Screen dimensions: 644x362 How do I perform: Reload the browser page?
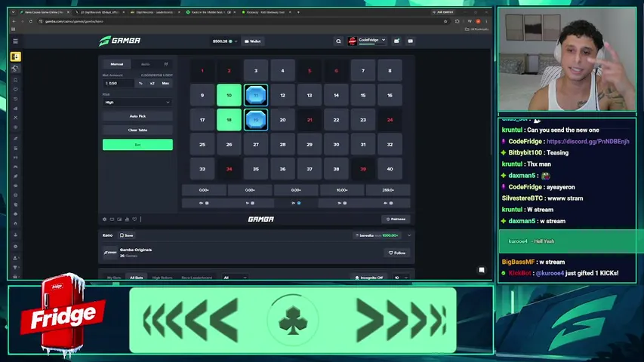30,21
